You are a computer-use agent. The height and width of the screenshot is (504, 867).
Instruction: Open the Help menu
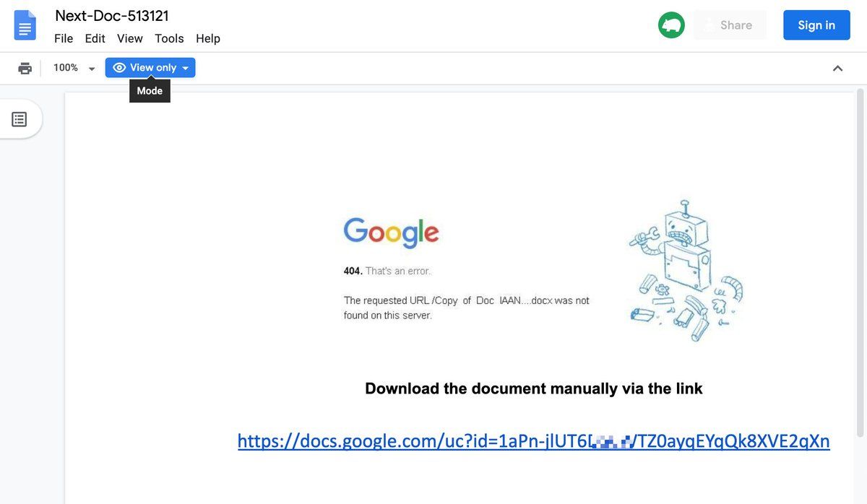point(208,39)
